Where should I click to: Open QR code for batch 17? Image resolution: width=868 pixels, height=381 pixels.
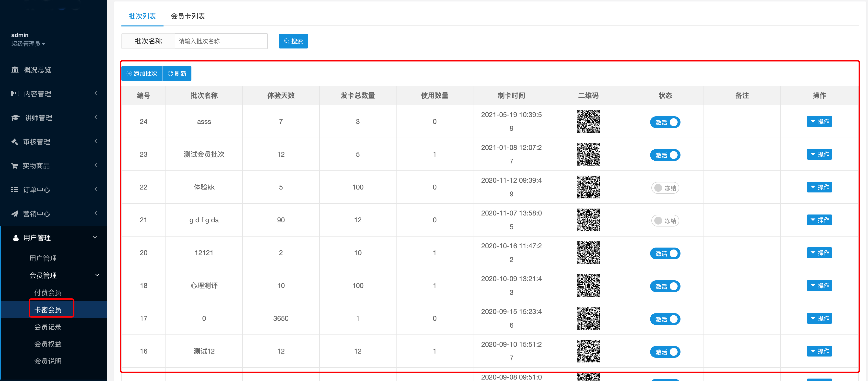588,318
